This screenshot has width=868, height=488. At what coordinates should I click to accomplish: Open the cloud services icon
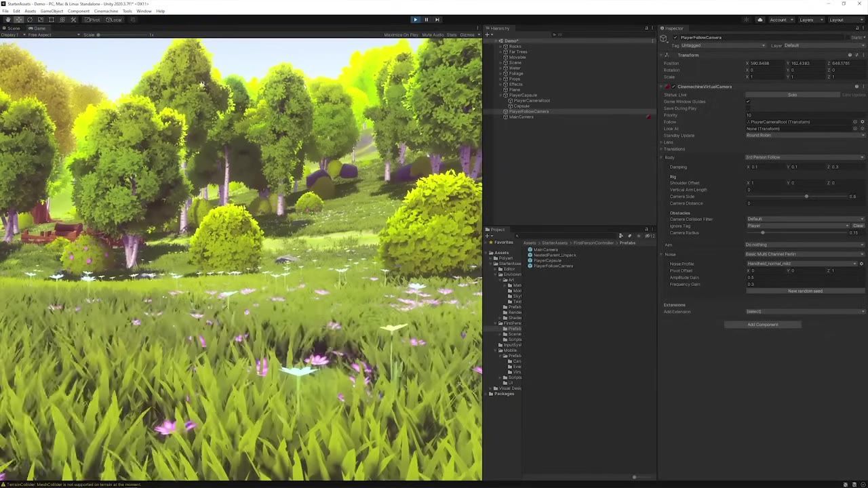click(x=760, y=20)
